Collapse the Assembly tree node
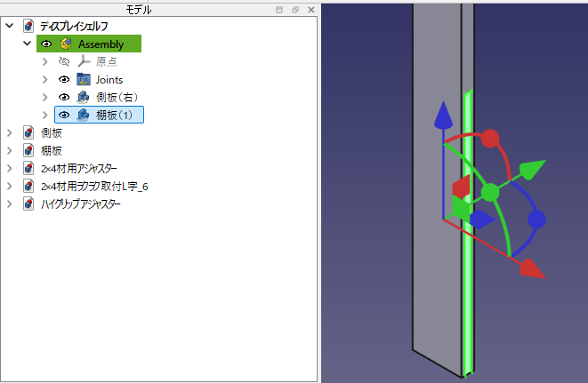Screen dimensions: 588x383 [27, 44]
